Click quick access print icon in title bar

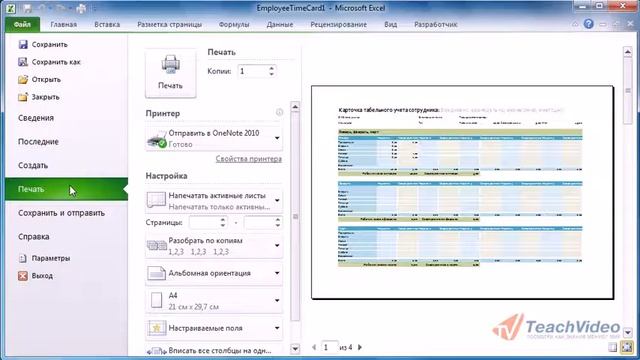[81, 8]
